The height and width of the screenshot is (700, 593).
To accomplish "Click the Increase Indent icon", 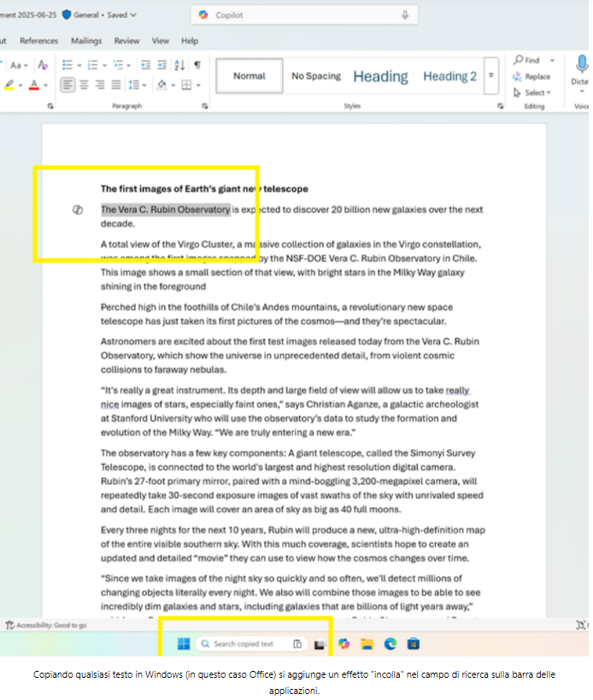I will (162, 65).
